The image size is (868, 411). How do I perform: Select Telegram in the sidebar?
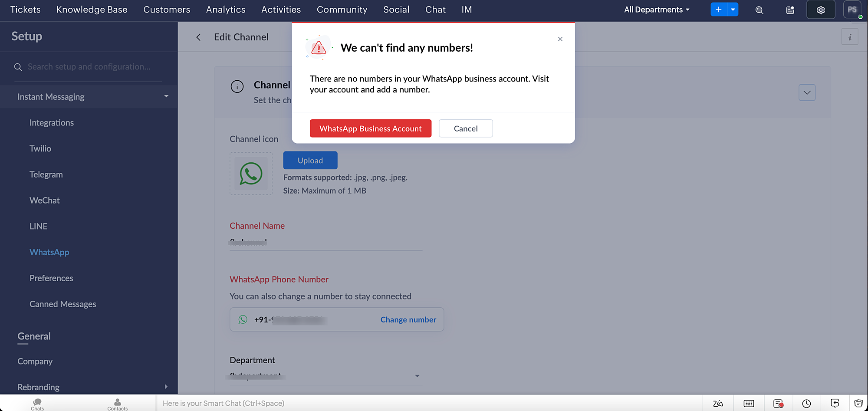46,174
